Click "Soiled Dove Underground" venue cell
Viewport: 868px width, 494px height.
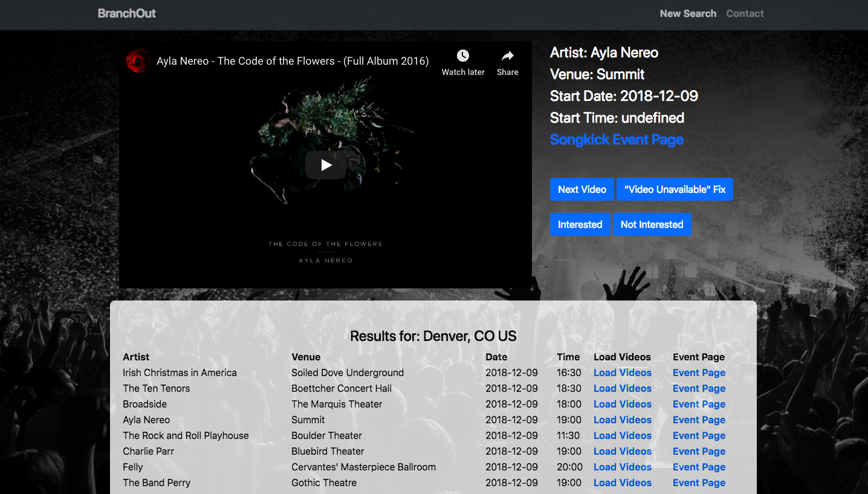click(348, 372)
